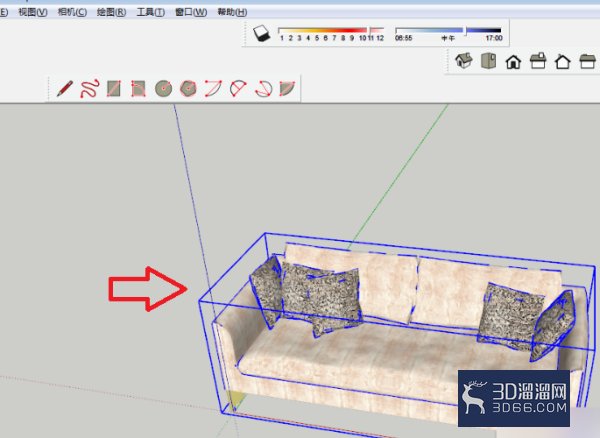Select the Rectangle tool

pos(114,88)
